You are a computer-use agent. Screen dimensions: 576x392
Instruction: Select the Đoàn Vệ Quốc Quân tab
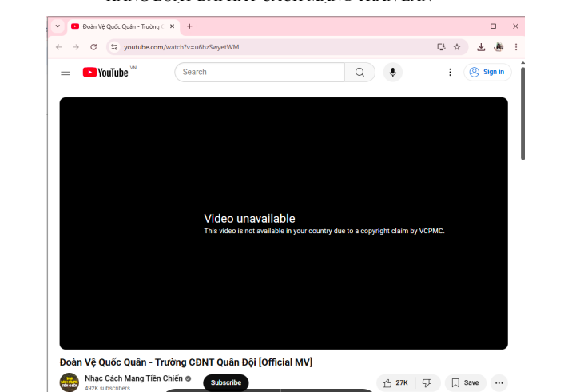click(x=118, y=26)
